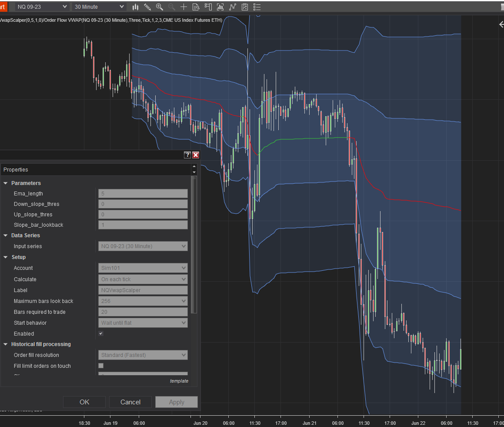Screen dimensions: 504x427
Task: Open the Input series dropdown
Action: coord(143,246)
